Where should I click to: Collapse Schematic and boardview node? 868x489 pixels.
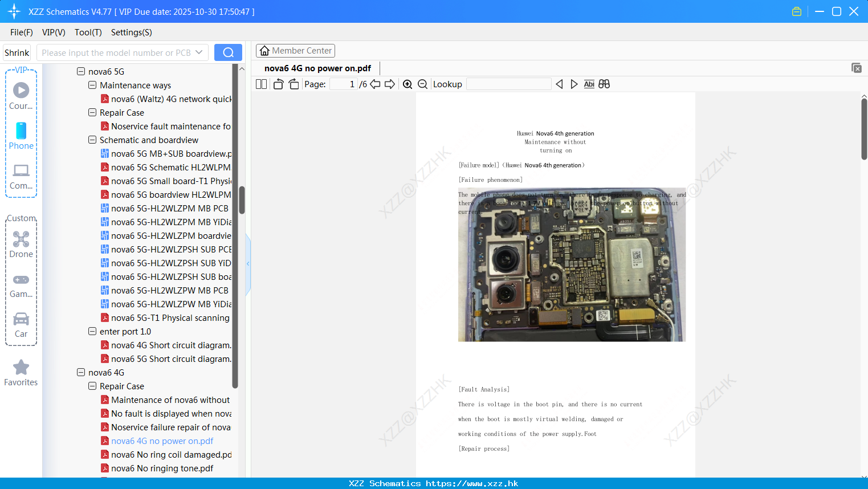click(x=92, y=140)
